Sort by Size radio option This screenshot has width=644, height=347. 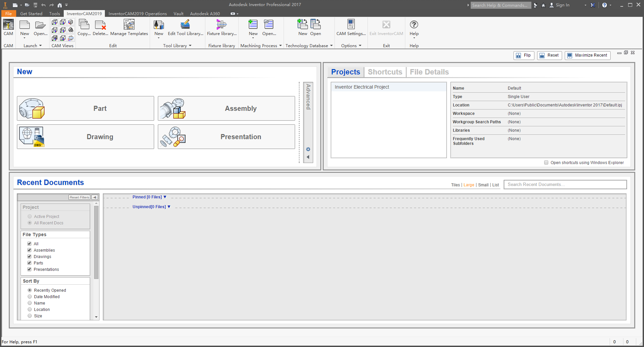pyautogui.click(x=30, y=316)
